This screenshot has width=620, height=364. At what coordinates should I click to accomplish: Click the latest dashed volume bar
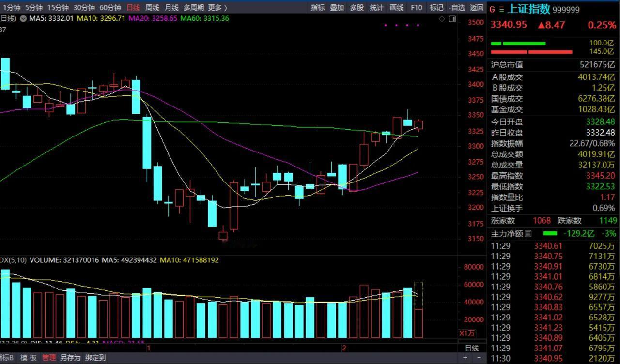[x=418, y=310]
